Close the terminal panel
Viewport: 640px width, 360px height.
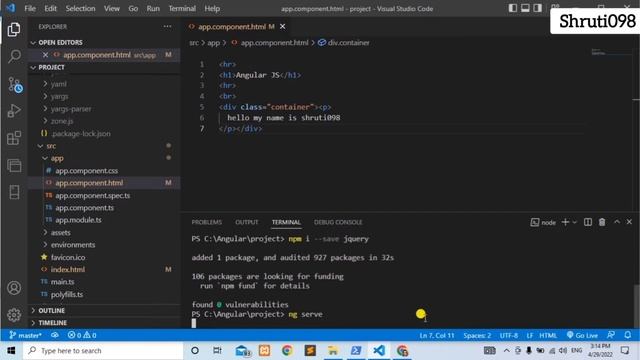pyautogui.click(x=629, y=222)
